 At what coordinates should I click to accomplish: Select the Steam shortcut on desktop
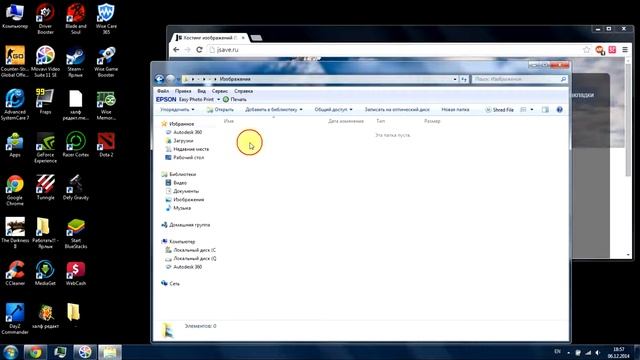coord(76,62)
